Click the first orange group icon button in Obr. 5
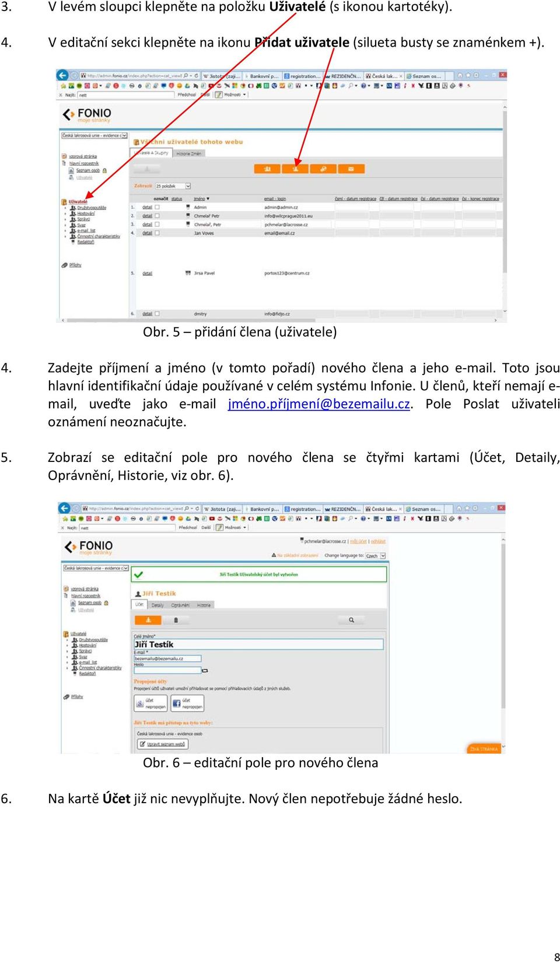 tap(268, 169)
